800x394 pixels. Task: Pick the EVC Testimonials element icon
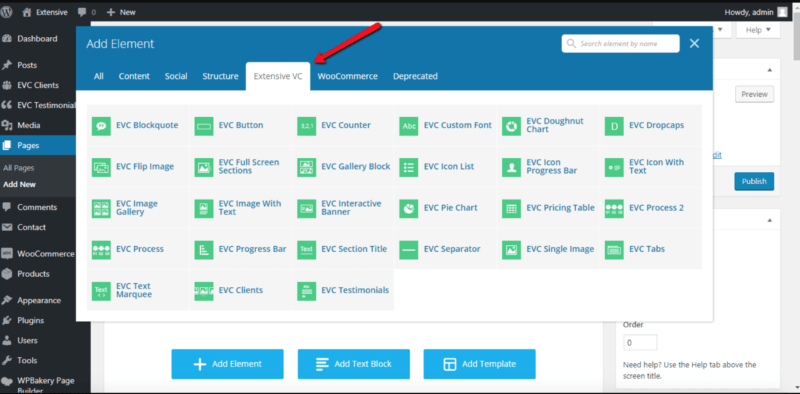tap(306, 291)
